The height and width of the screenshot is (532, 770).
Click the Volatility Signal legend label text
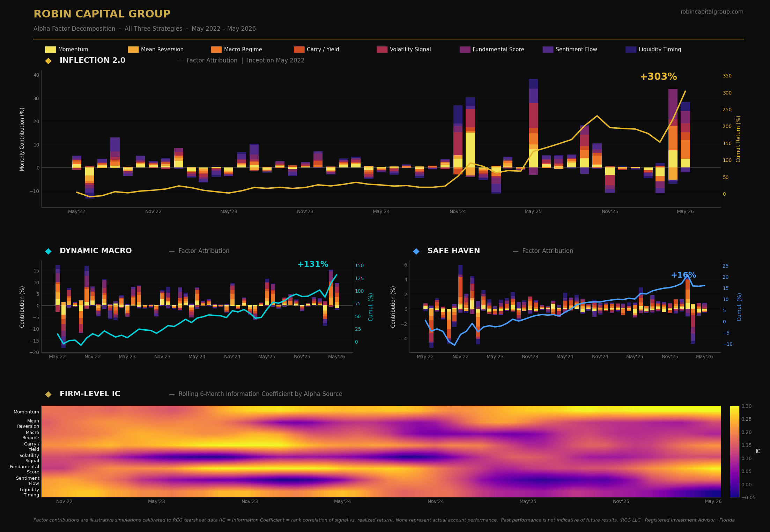click(410, 50)
